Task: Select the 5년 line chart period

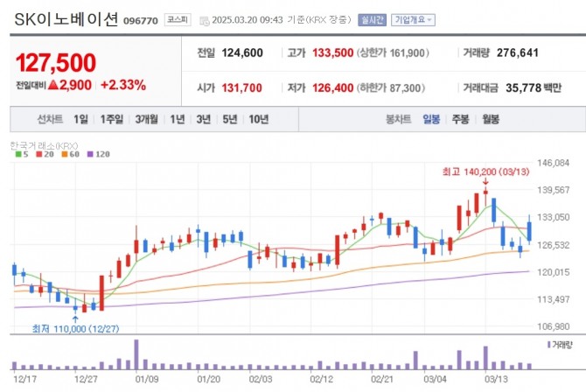Action: [x=230, y=119]
